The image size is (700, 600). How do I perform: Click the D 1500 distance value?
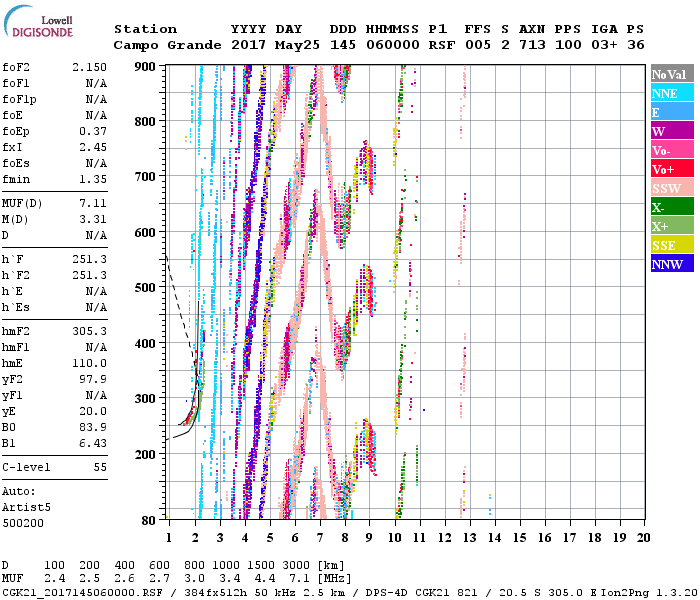[x=261, y=565]
